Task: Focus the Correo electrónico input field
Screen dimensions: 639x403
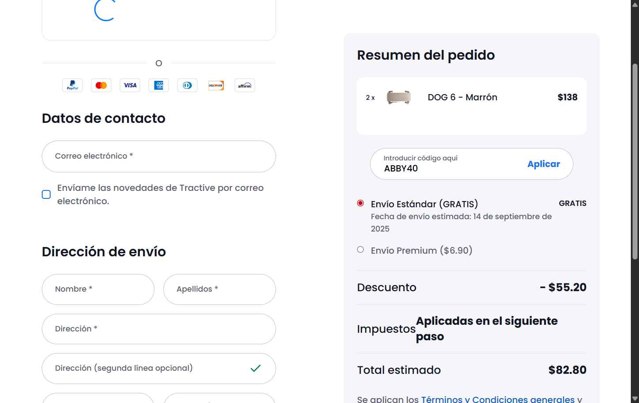Action: 159,156
